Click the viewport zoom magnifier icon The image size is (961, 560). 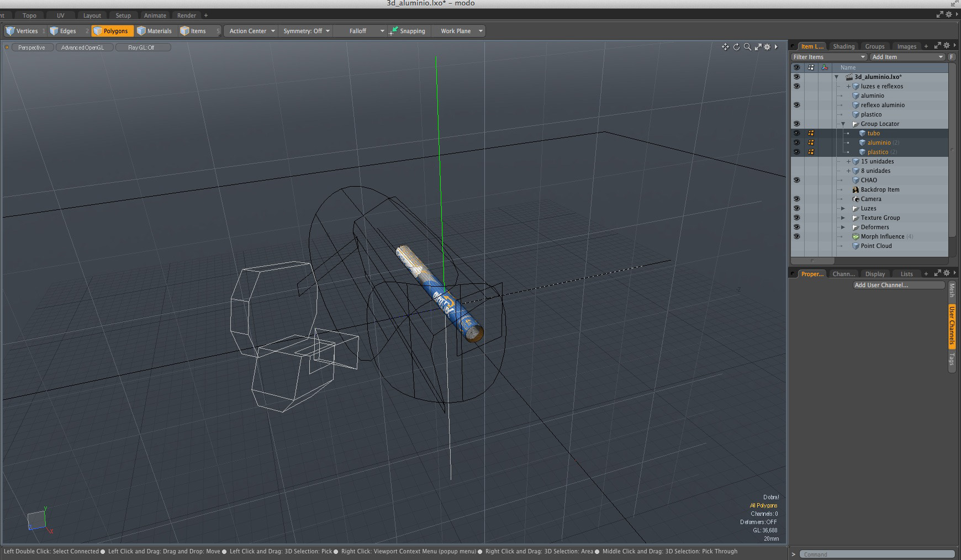point(747,47)
